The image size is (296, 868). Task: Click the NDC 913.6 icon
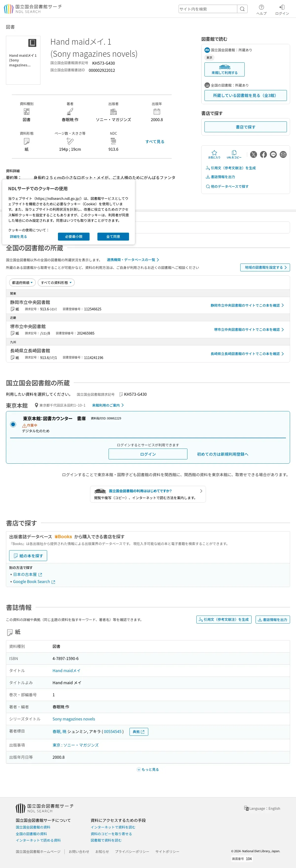[113, 141]
